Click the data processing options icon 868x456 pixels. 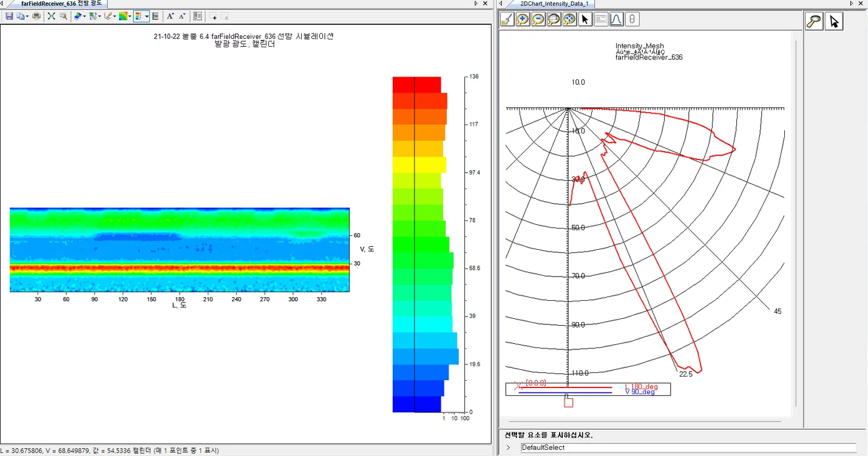point(93,16)
